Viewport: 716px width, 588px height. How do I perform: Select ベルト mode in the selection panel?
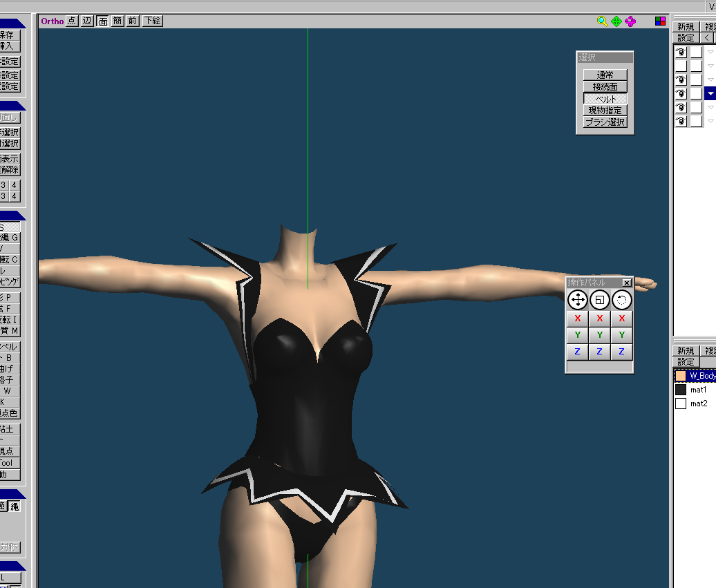tap(605, 99)
